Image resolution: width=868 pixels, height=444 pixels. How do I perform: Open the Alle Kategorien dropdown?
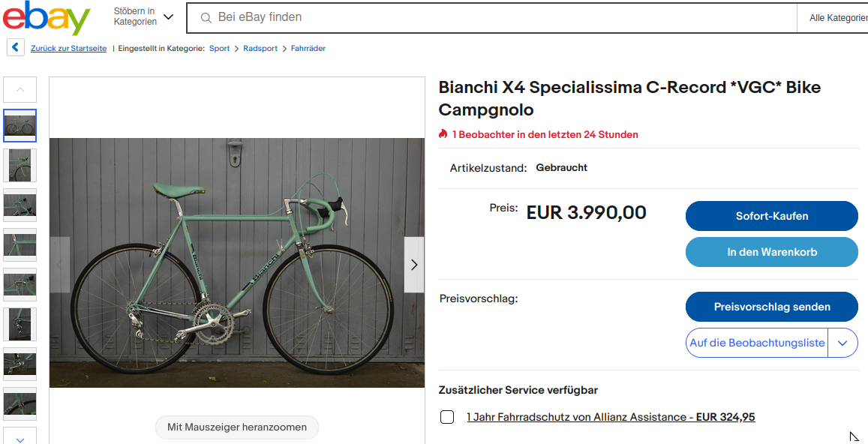[837, 18]
